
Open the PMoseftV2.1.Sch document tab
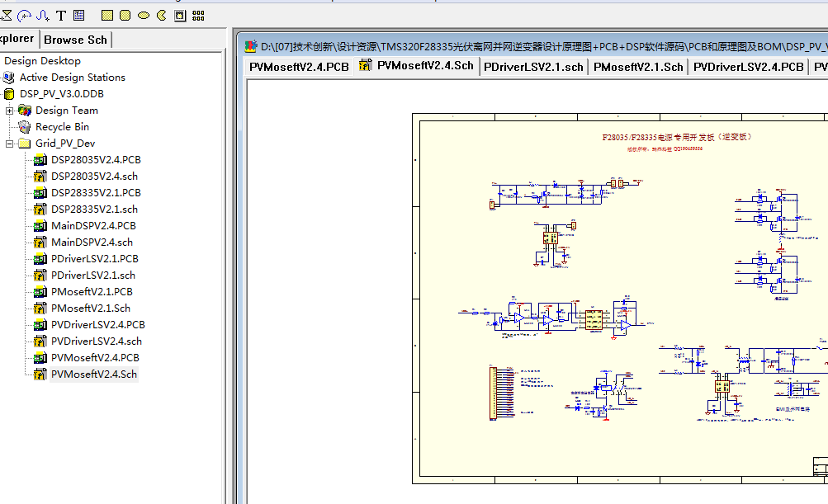(x=638, y=67)
